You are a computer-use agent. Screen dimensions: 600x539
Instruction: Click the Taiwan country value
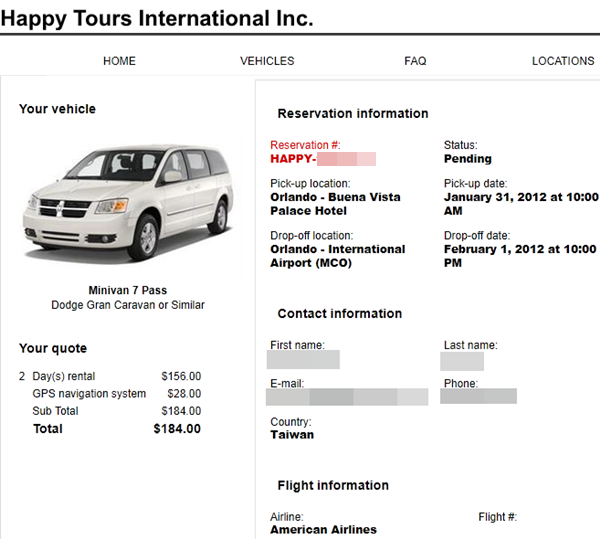click(292, 435)
